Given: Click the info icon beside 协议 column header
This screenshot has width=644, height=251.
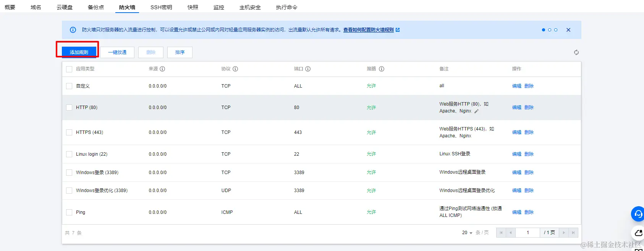Looking at the screenshot, I should coord(235,69).
